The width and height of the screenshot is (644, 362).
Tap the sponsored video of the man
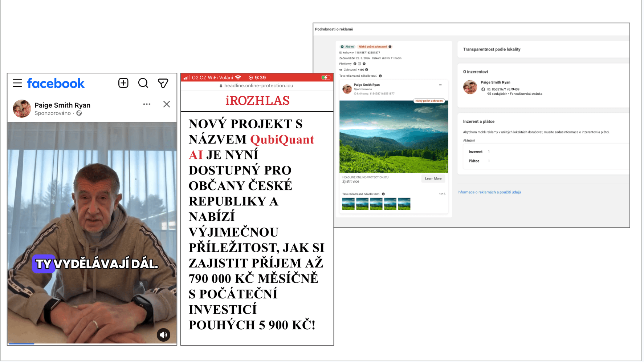click(x=92, y=233)
